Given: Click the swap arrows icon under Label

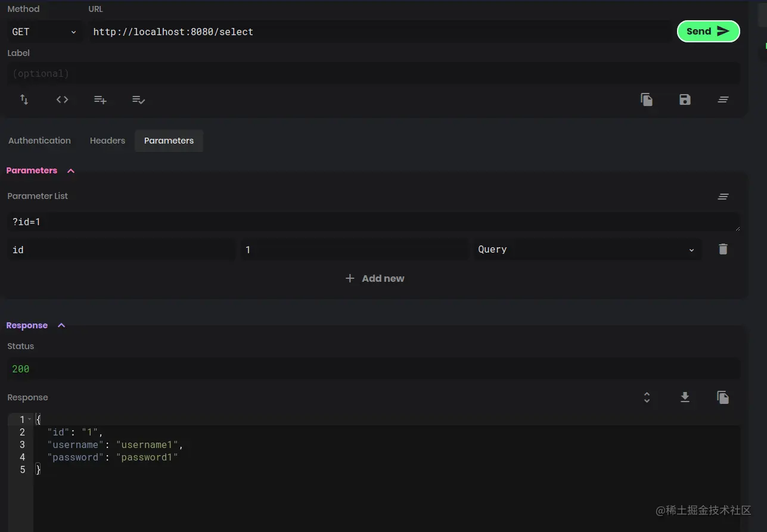Looking at the screenshot, I should [24, 99].
